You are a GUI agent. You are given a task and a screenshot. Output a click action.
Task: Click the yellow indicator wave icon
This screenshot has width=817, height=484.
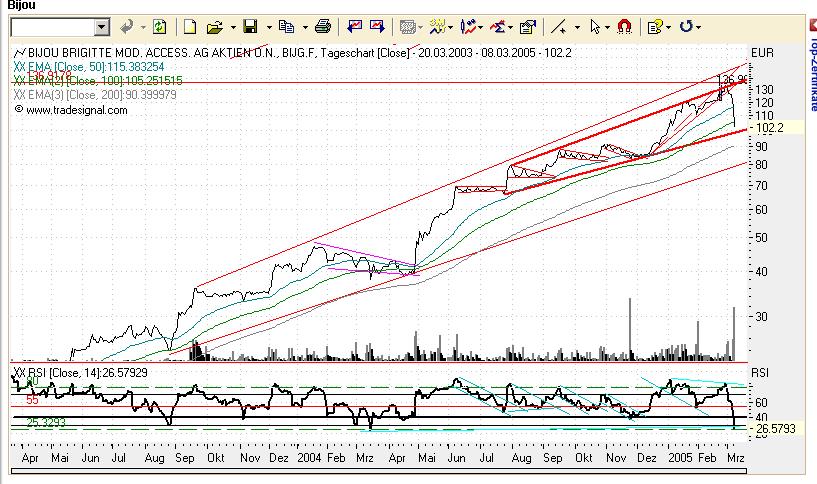pyautogui.click(x=437, y=27)
